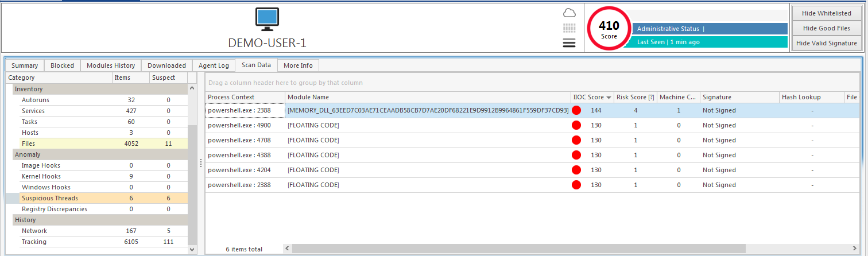The height and width of the screenshot is (256, 868).
Task: Sort by Process Context column header
Action: click(x=245, y=97)
